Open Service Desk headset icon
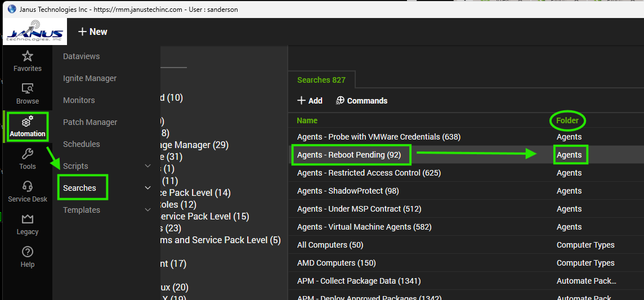The image size is (644, 300). (x=28, y=187)
